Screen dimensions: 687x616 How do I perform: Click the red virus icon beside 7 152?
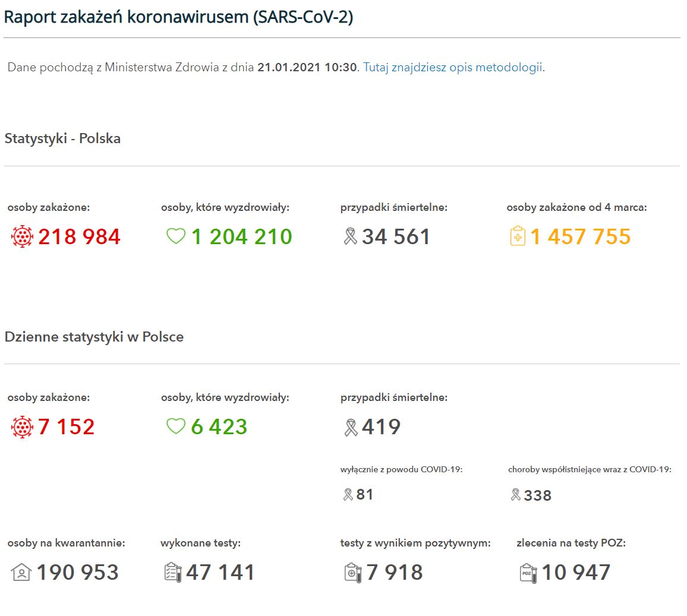(x=22, y=427)
